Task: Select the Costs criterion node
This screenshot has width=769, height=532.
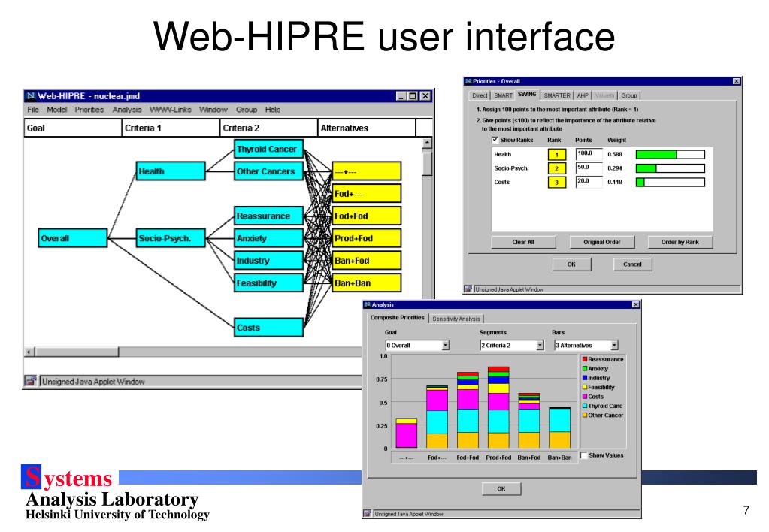Action: click(x=269, y=328)
